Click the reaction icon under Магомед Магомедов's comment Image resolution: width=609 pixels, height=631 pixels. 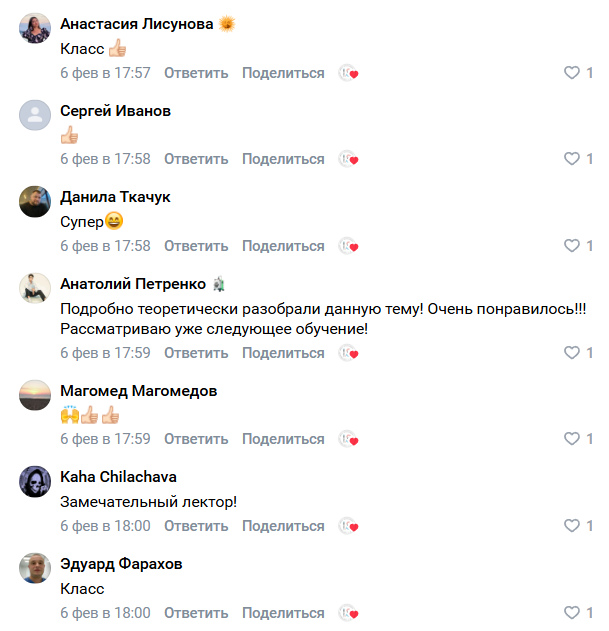[348, 439]
